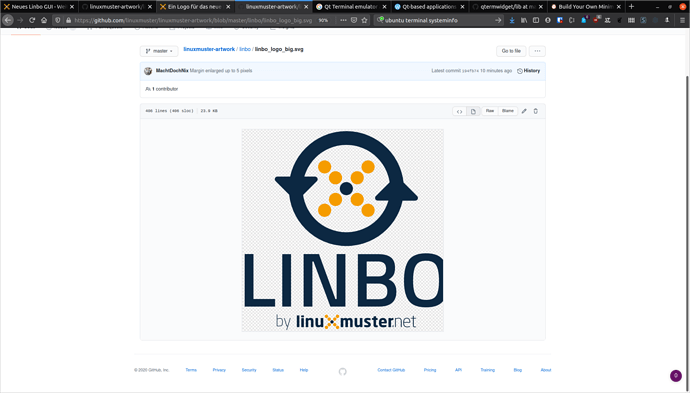Image resolution: width=690 pixels, height=393 pixels.
Task: Open the API footer link
Action: 458,370
